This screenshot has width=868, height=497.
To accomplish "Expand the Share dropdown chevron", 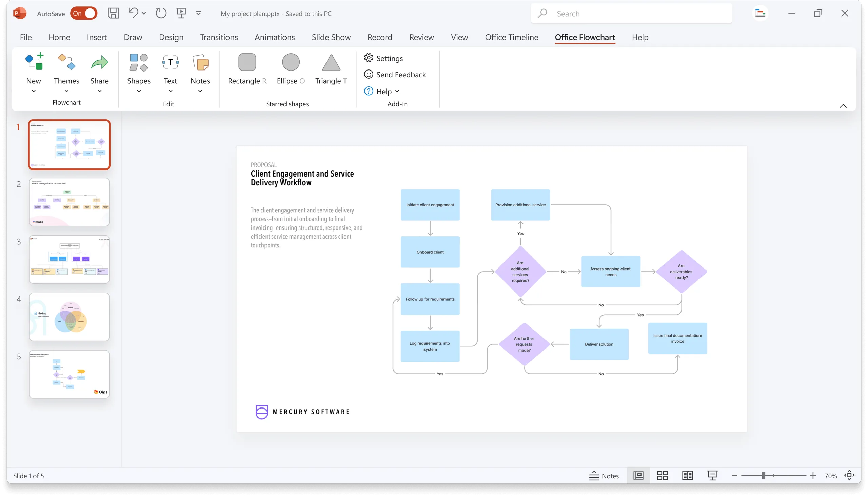I will [99, 91].
